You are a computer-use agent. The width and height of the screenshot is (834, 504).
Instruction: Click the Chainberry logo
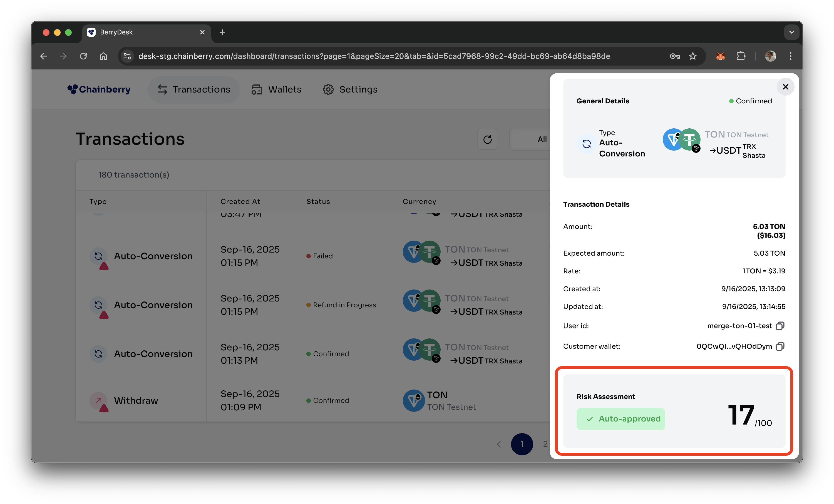[x=99, y=89]
